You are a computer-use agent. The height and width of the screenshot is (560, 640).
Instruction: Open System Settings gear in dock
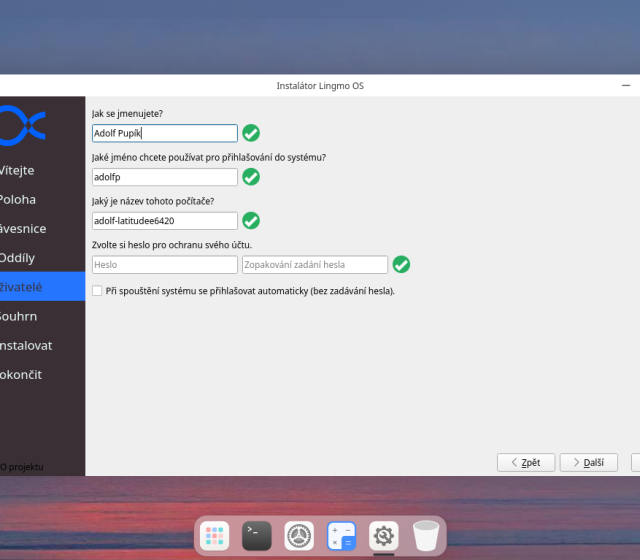299,536
